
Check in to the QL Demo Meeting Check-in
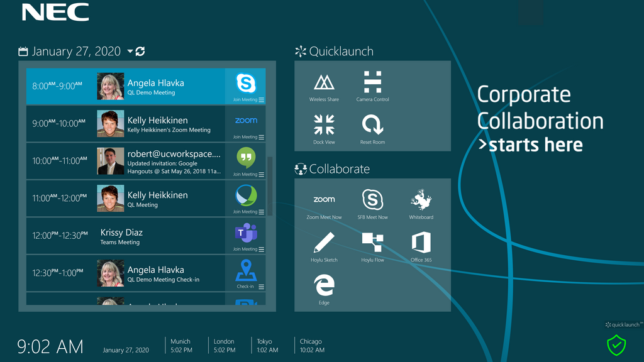[x=245, y=273]
